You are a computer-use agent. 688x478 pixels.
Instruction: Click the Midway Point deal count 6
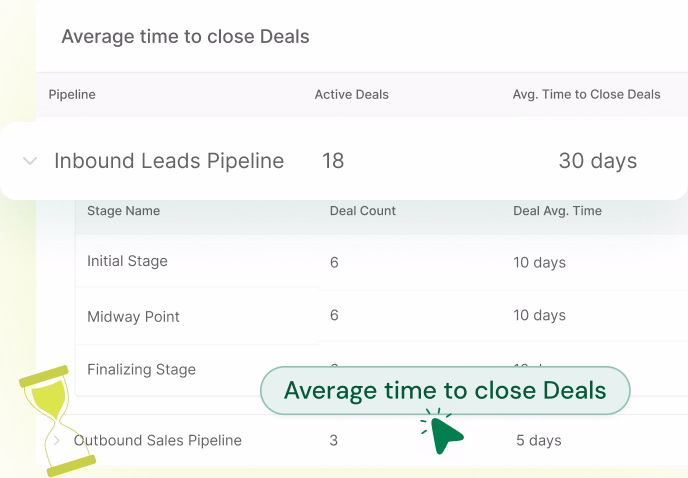pos(334,315)
